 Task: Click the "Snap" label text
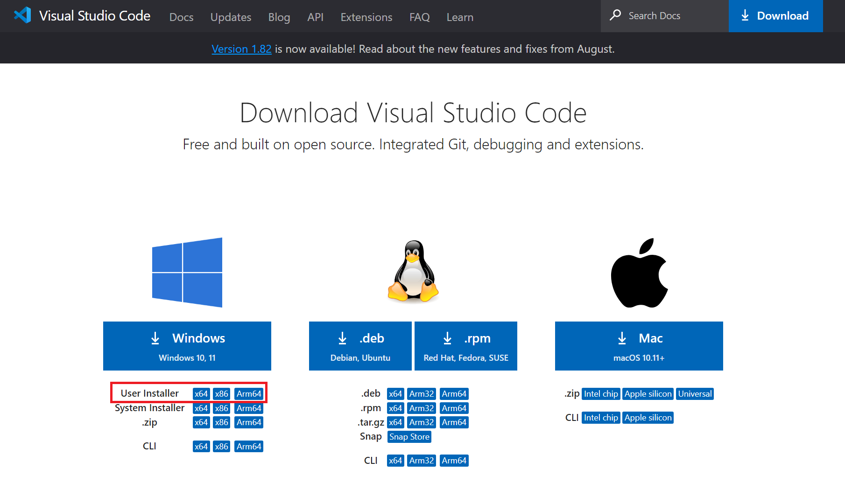tap(371, 436)
